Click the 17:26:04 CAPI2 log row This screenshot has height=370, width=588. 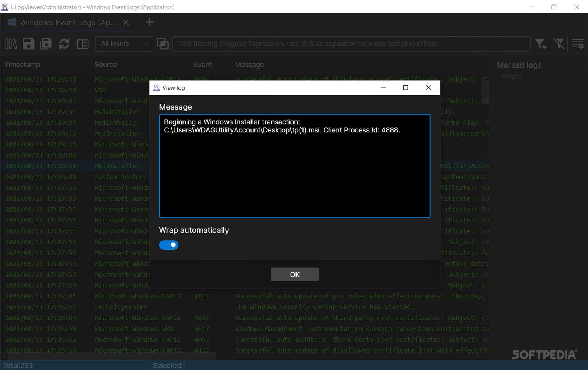(x=245, y=318)
